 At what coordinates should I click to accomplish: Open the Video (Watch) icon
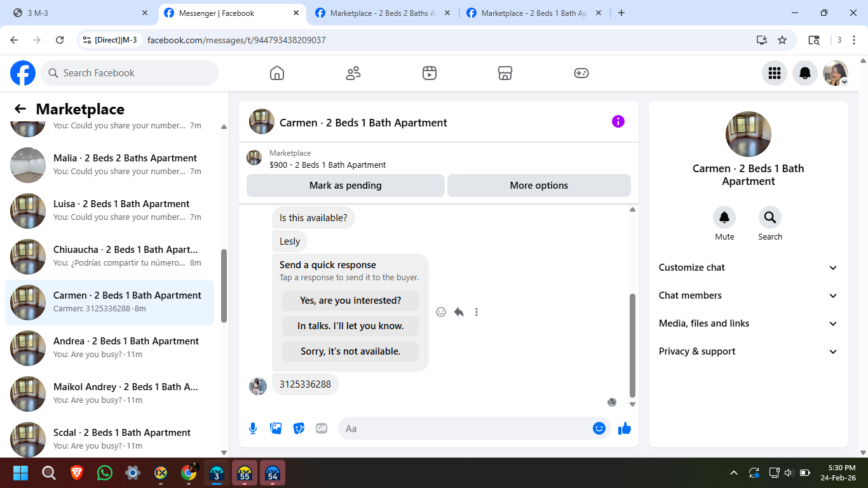[430, 73]
